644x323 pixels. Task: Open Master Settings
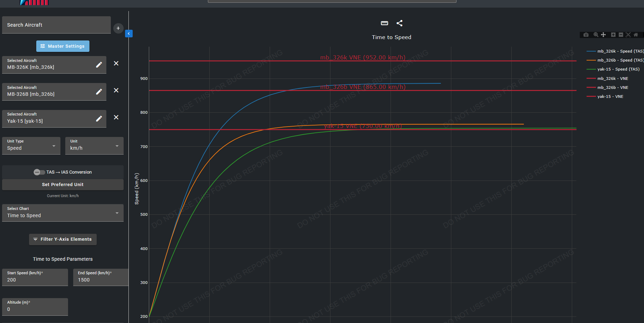tap(63, 46)
